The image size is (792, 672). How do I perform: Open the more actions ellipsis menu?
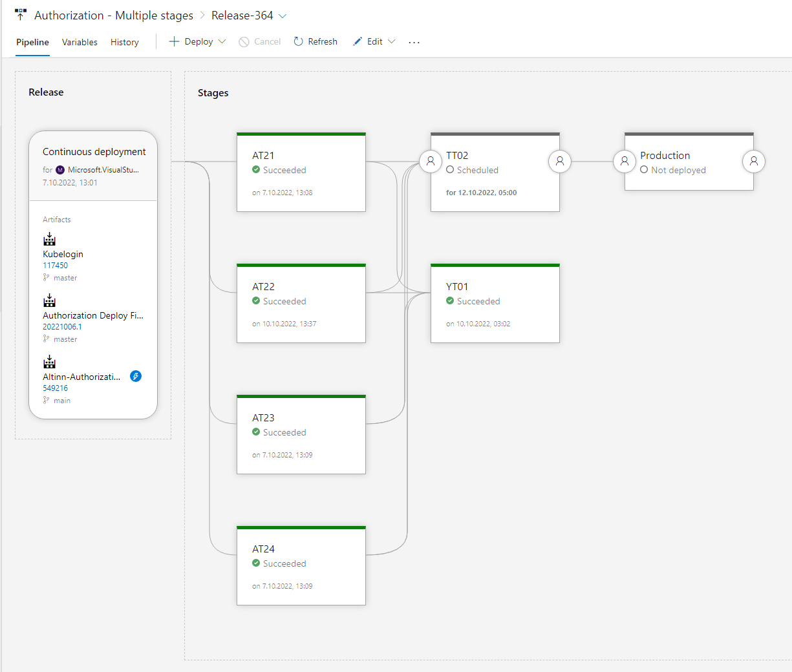coord(414,42)
